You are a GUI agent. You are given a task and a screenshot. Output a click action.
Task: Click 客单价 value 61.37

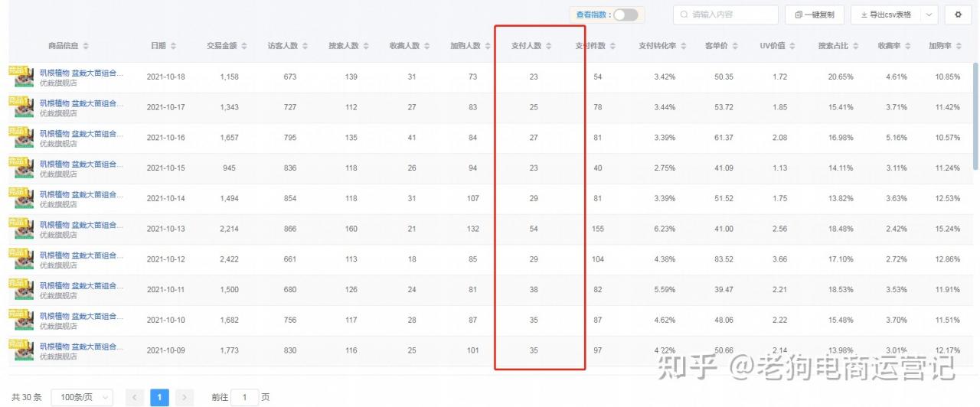click(724, 138)
